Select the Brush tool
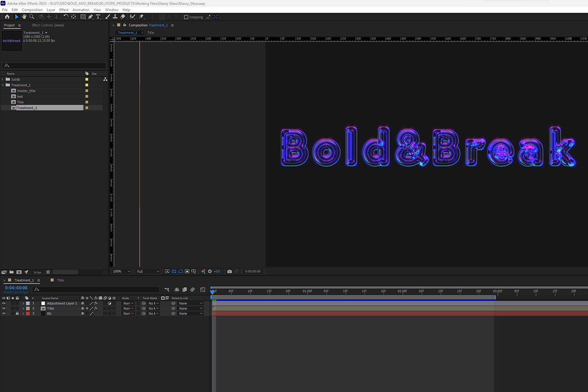Viewport: 588px width, 392px height. (x=108, y=17)
